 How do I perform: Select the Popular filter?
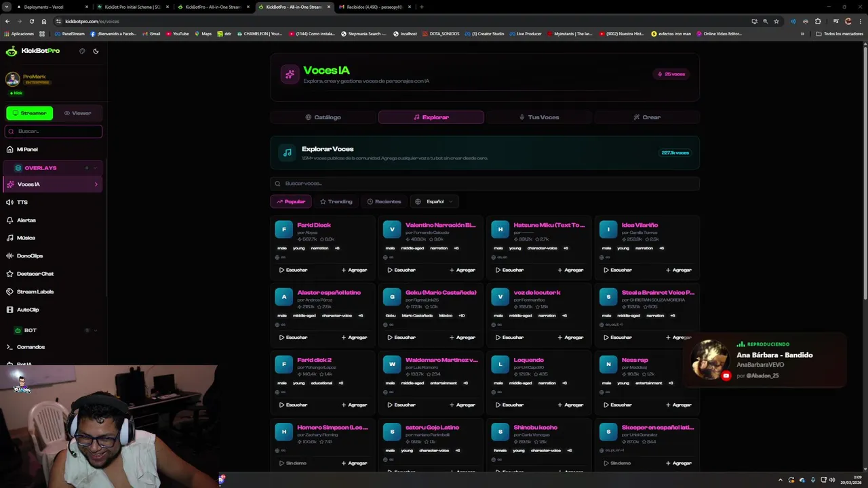click(x=290, y=201)
